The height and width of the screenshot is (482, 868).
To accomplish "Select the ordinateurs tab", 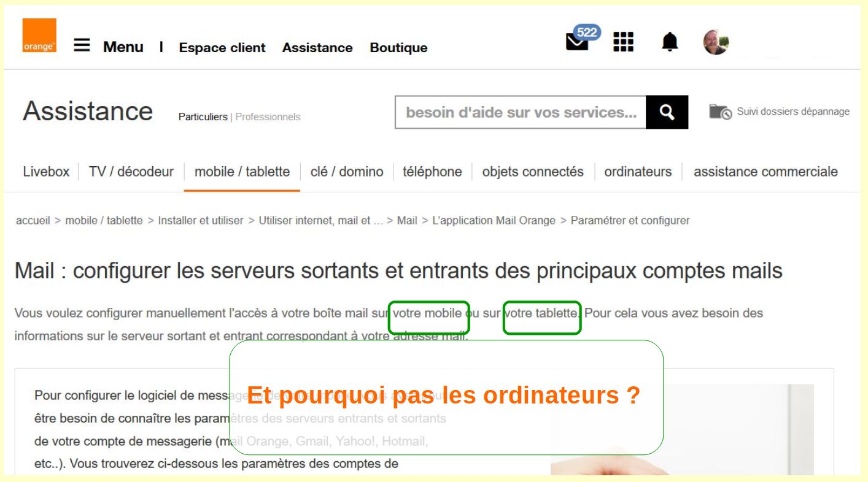I will (638, 172).
